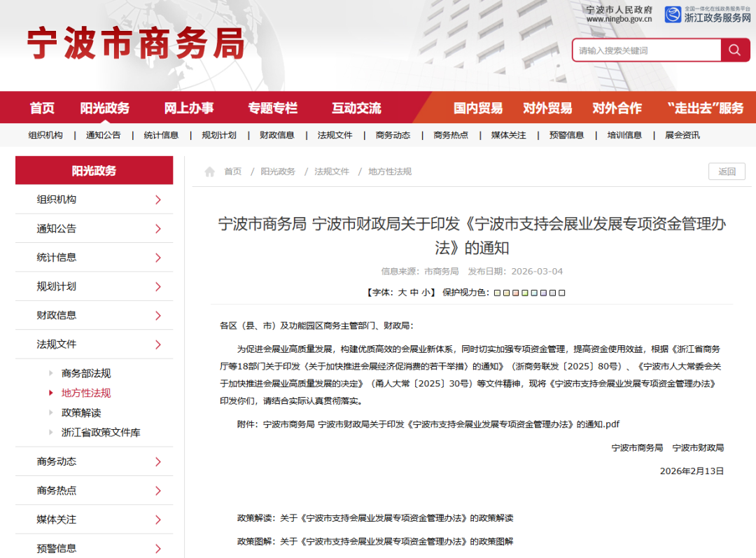Screen dimensions: 756x558
Task: Open 浙江省政策文件库 in the sidebar submenu
Action: (101, 433)
